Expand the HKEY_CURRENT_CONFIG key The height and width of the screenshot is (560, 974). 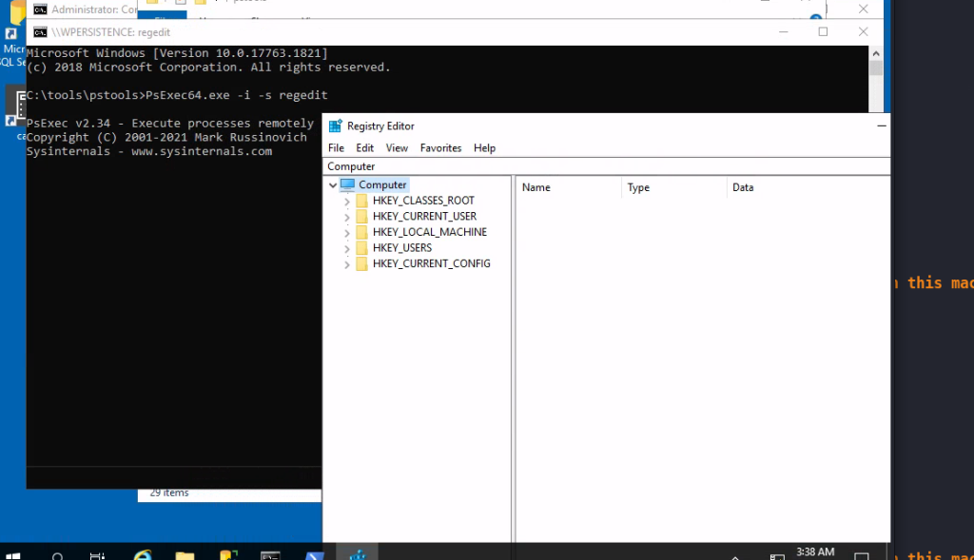(x=347, y=264)
